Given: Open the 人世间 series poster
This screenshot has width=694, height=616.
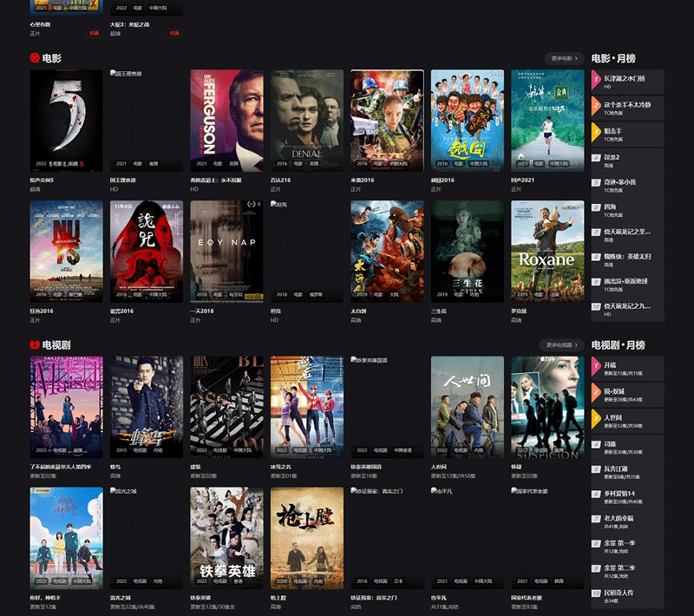Looking at the screenshot, I should coord(468,407).
